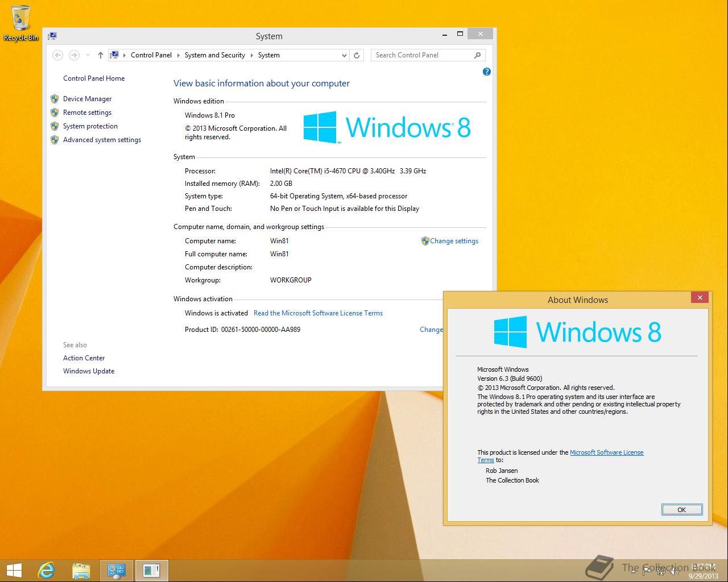Click 64-bit Operating System type text
The width and height of the screenshot is (728, 582).
point(338,196)
